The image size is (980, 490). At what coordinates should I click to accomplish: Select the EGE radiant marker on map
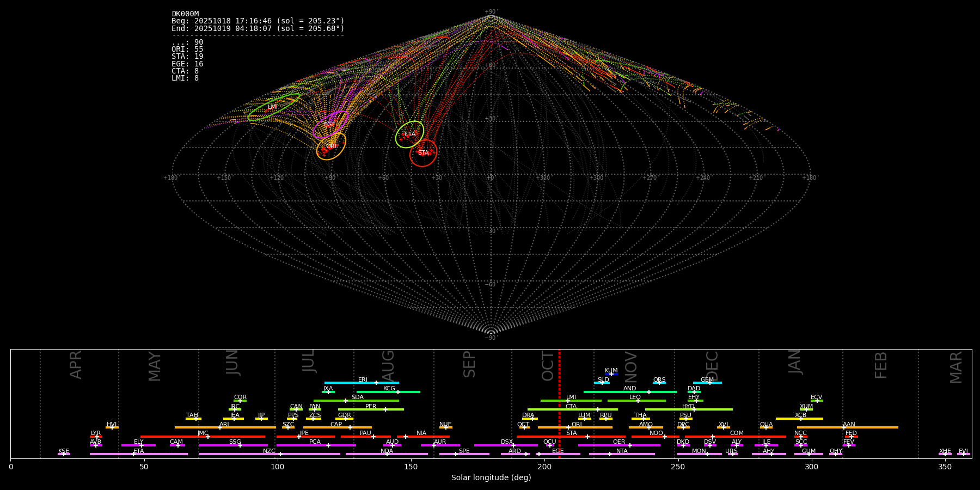(329, 125)
